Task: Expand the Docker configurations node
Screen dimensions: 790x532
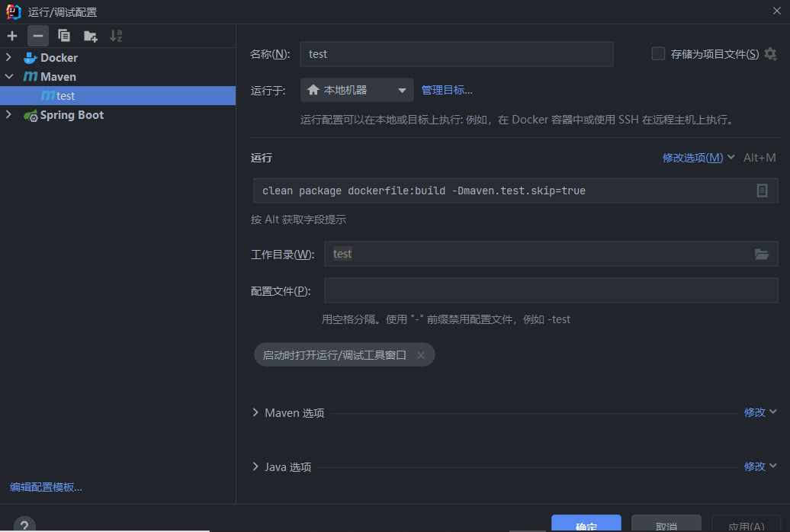Action: pos(8,57)
